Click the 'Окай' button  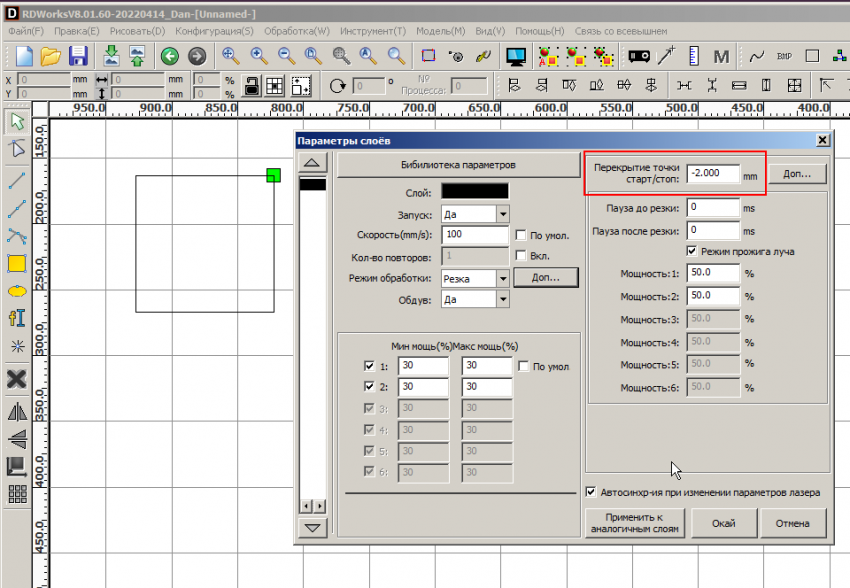[x=723, y=523]
